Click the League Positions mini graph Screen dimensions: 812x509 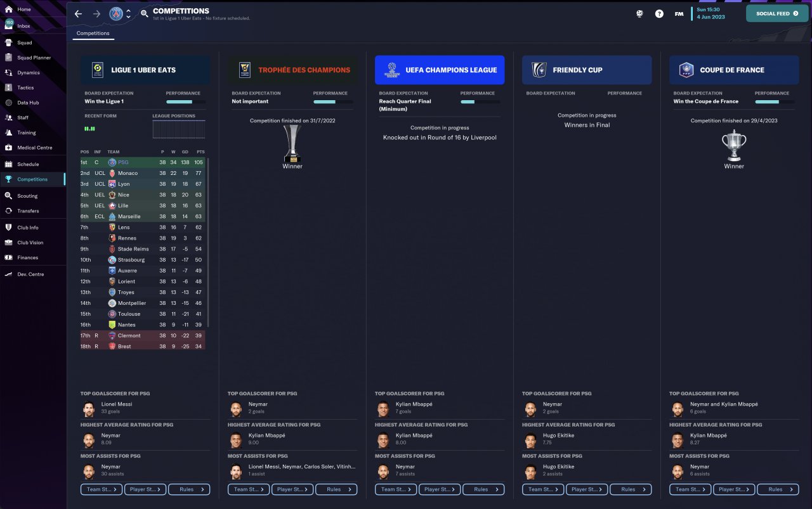click(179, 129)
